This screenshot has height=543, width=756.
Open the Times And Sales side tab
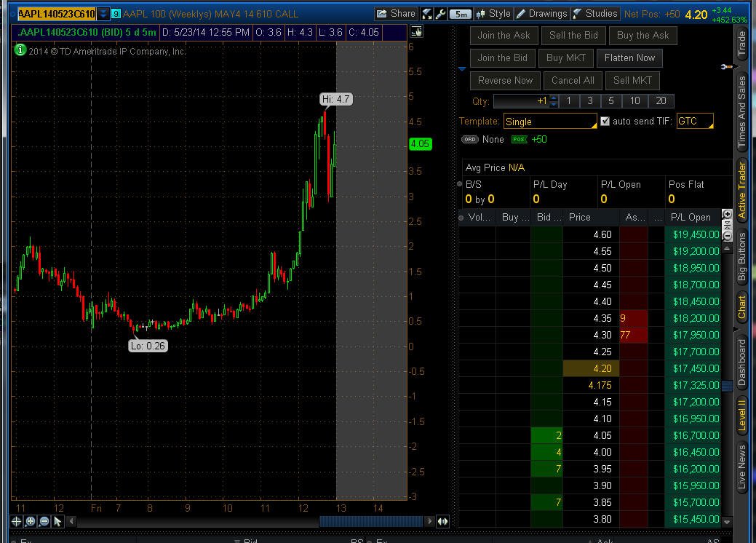(x=742, y=111)
